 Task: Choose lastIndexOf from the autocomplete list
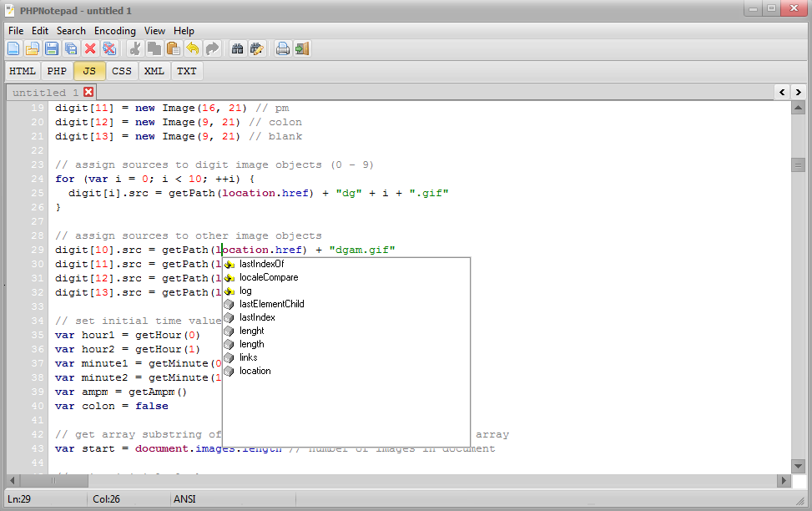click(261, 264)
